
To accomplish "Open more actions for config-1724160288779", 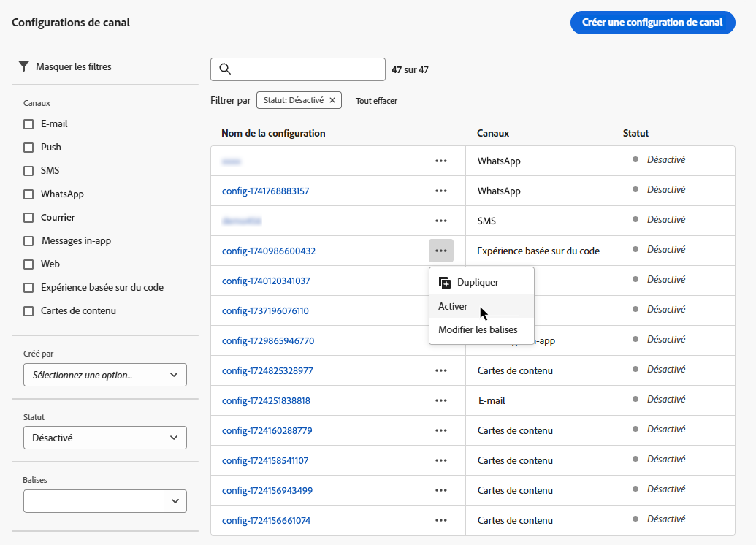I will (x=440, y=430).
